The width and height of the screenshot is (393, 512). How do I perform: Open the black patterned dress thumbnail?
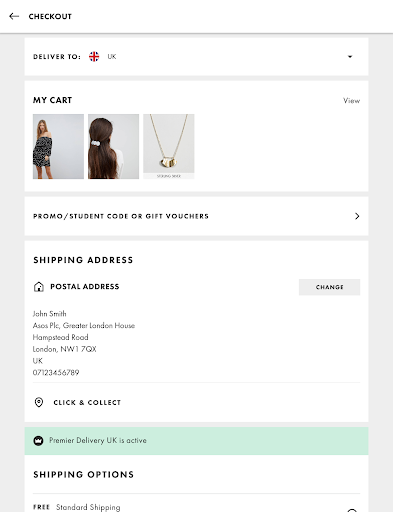click(x=58, y=147)
